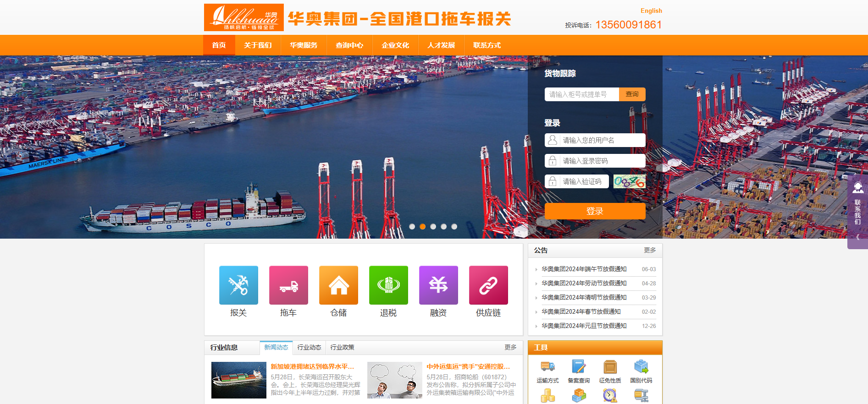Open the container ship news thumbnail
Screen dimensions: 868x404
[239, 380]
